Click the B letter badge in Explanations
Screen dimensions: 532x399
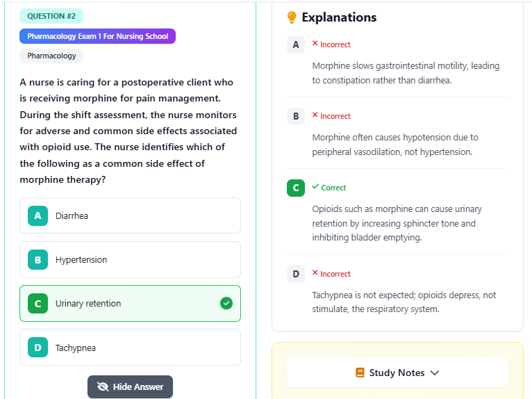[x=296, y=116]
